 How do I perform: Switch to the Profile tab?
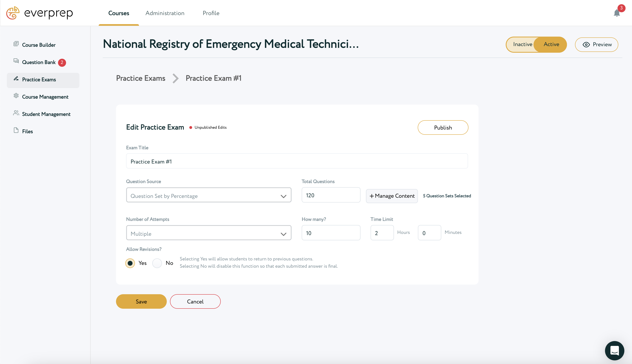pyautogui.click(x=211, y=13)
